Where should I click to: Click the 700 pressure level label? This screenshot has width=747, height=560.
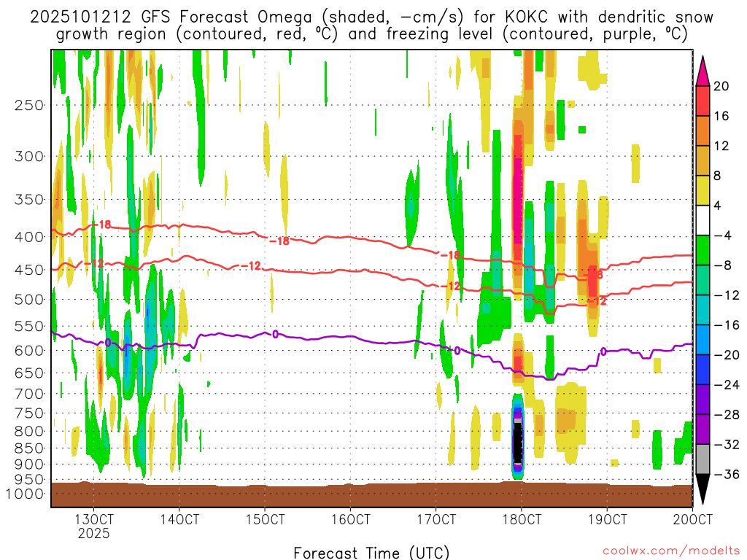tap(29, 394)
